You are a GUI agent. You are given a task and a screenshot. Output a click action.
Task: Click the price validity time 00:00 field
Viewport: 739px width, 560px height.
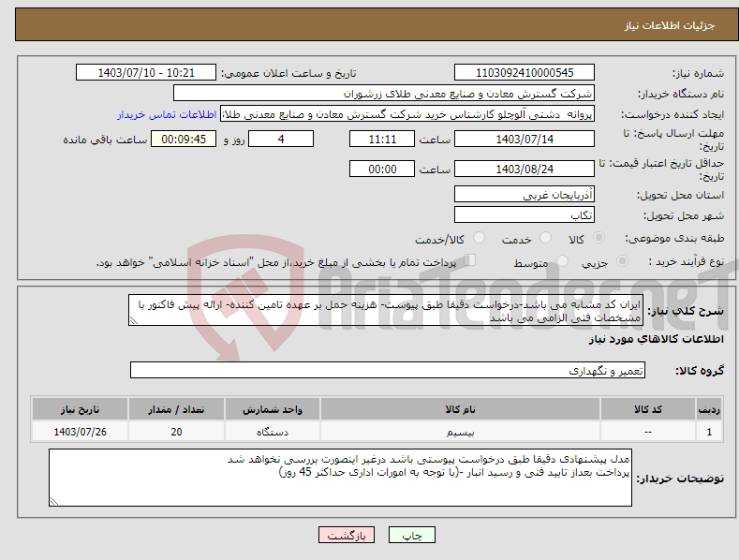[382, 169]
